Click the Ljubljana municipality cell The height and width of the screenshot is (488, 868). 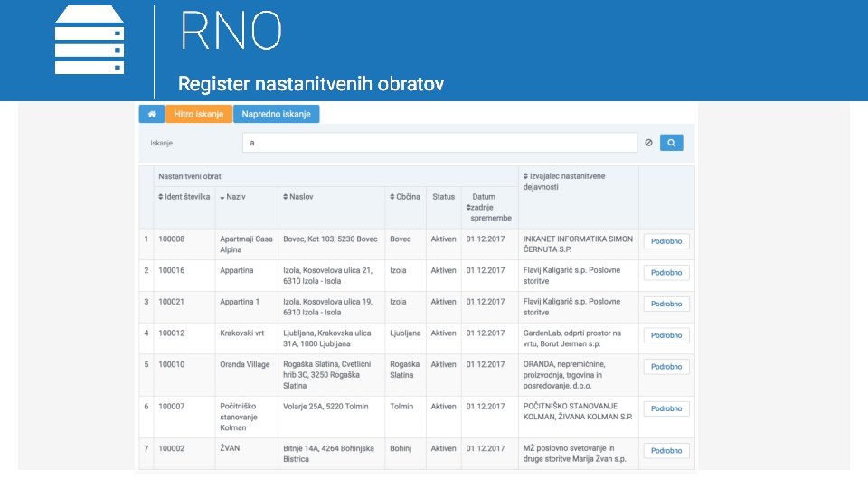[405, 333]
